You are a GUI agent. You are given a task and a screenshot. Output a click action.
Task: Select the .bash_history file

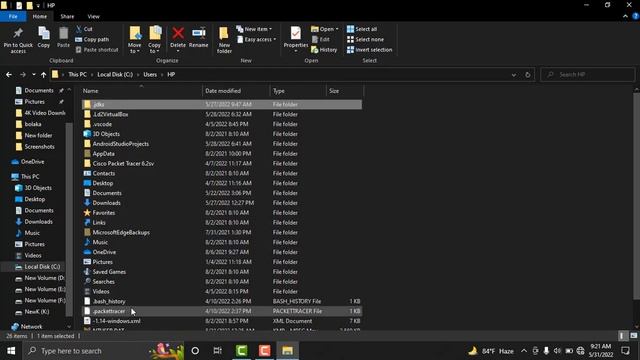222,301
